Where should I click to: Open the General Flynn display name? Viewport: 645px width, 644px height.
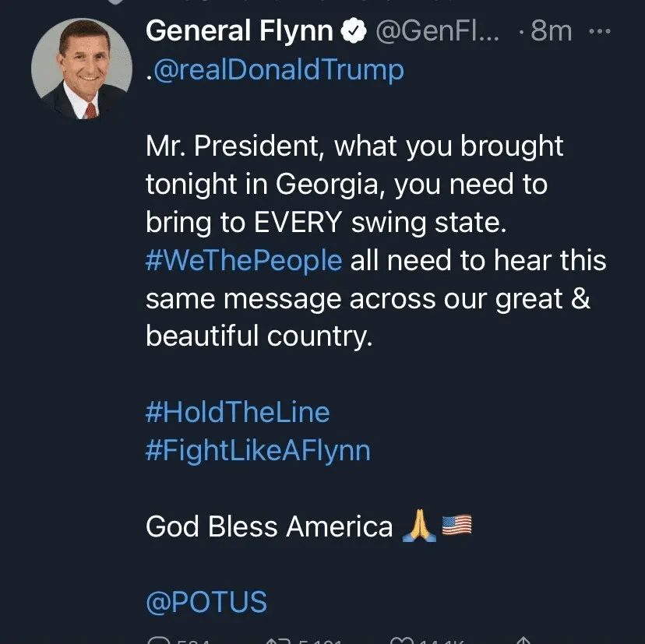239,31
